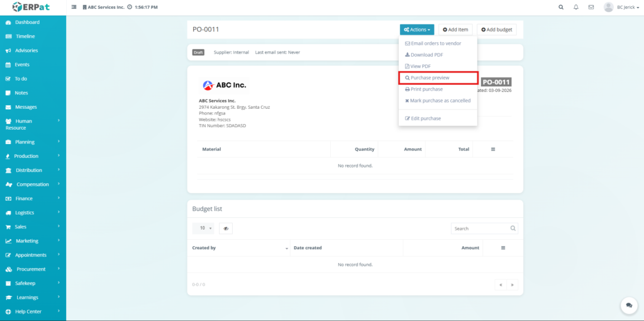Click the search magnifier icon in top bar
This screenshot has width=644, height=321.
click(x=561, y=7)
